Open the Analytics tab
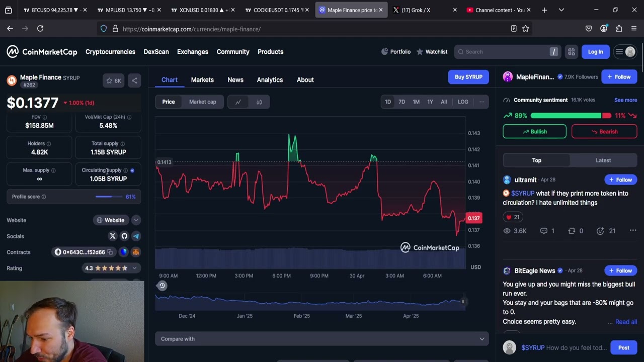Viewport: 644px width, 362px height. [270, 80]
